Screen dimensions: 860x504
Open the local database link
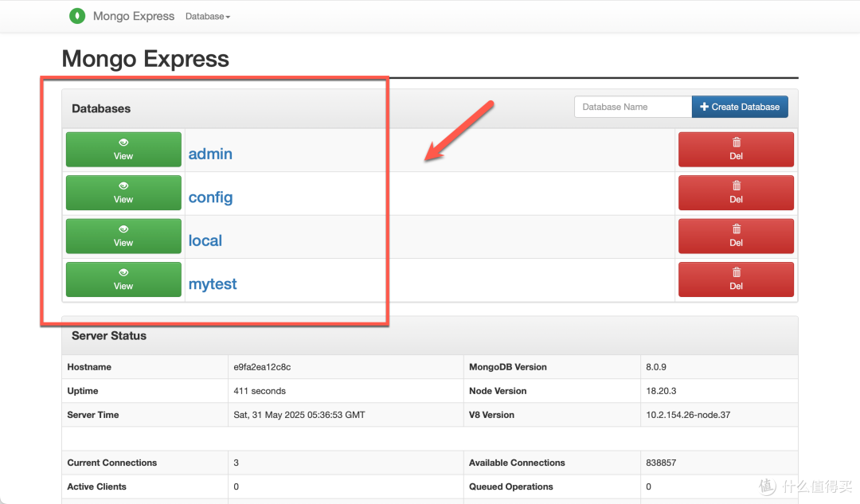205,240
